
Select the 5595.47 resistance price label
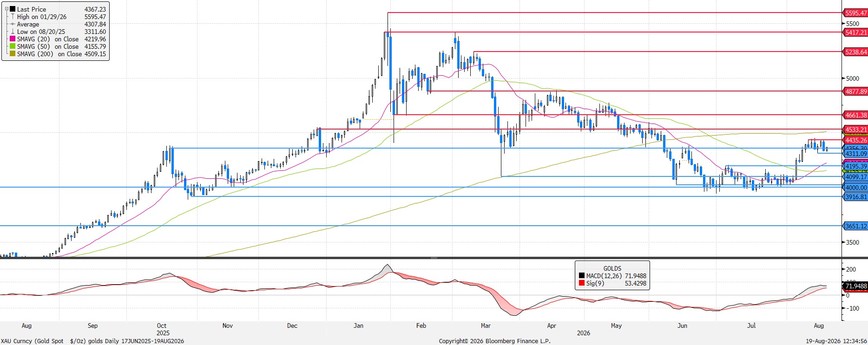pyautogui.click(x=855, y=13)
